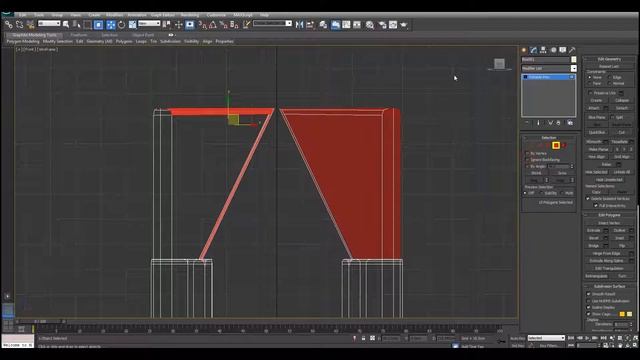Click the Extrude button
This screenshot has height=360, width=640.
pos(593,231)
